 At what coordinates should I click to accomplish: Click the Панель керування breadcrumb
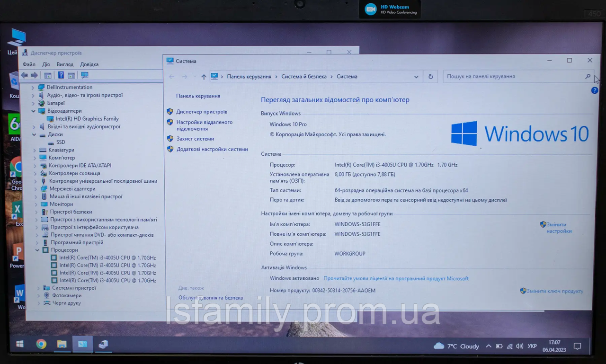click(249, 77)
